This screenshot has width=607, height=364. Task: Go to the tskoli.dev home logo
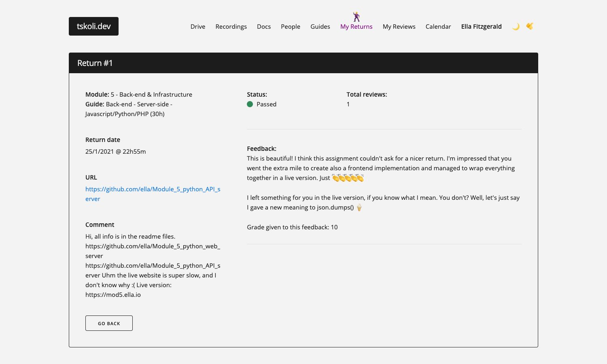click(93, 26)
